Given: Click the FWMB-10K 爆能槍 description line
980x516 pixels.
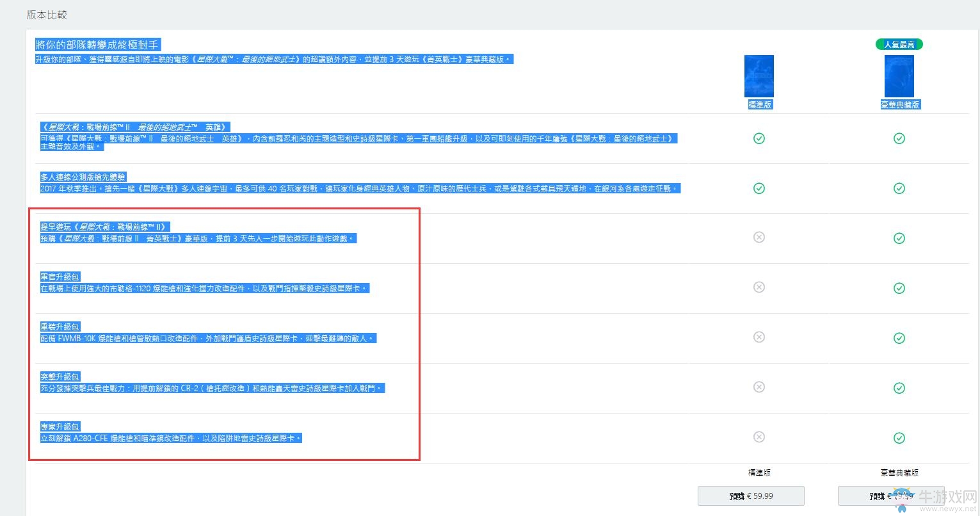Looking at the screenshot, I should (x=208, y=338).
